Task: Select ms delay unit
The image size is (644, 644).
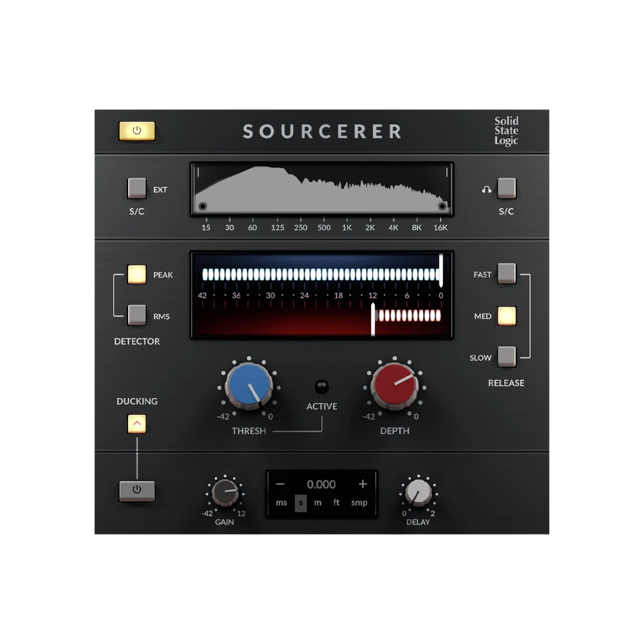Action: (281, 503)
